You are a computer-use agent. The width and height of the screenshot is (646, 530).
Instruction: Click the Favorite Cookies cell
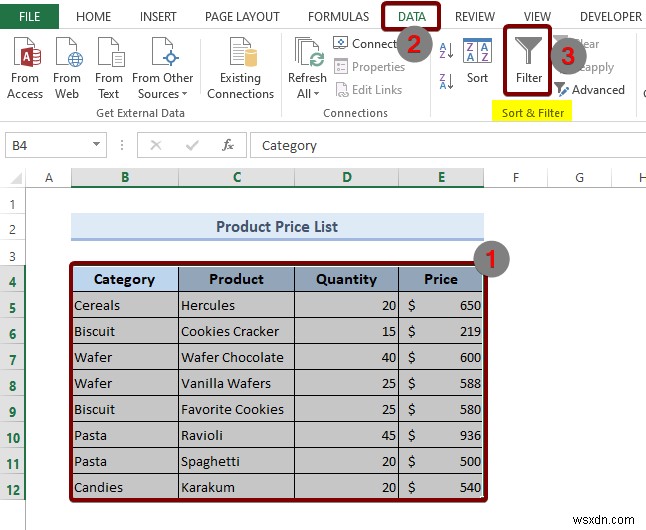click(x=236, y=409)
